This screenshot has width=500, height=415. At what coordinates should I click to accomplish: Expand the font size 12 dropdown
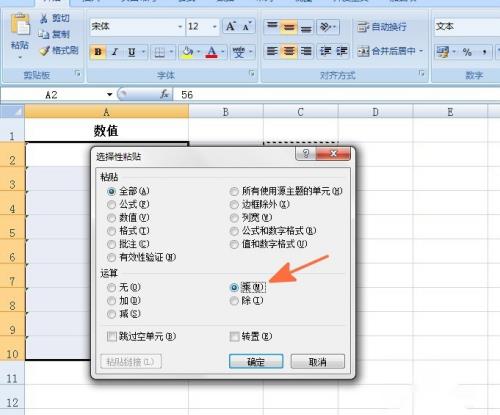coord(214,26)
